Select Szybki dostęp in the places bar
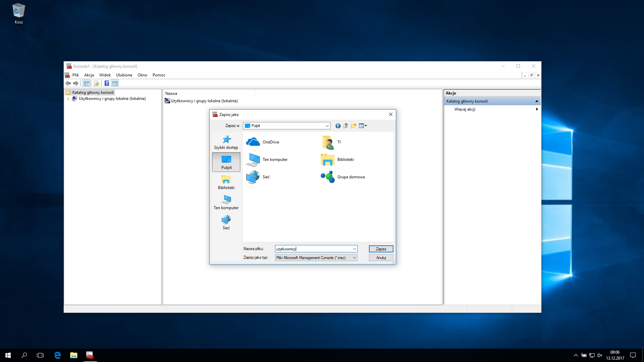 226,142
